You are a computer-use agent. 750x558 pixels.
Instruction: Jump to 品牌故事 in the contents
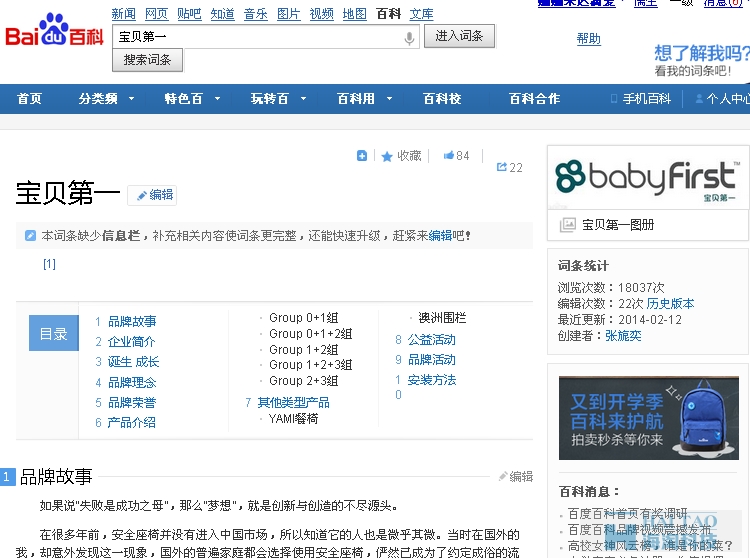pyautogui.click(x=132, y=321)
